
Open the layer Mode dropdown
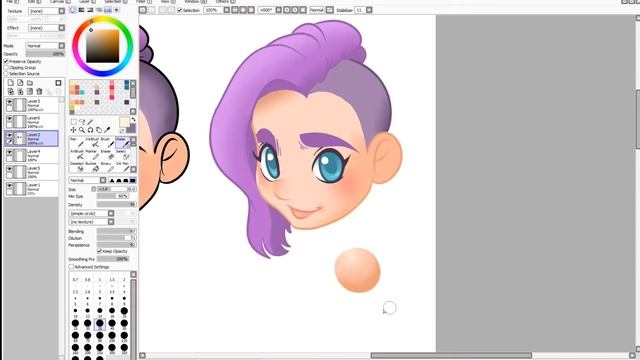point(45,46)
